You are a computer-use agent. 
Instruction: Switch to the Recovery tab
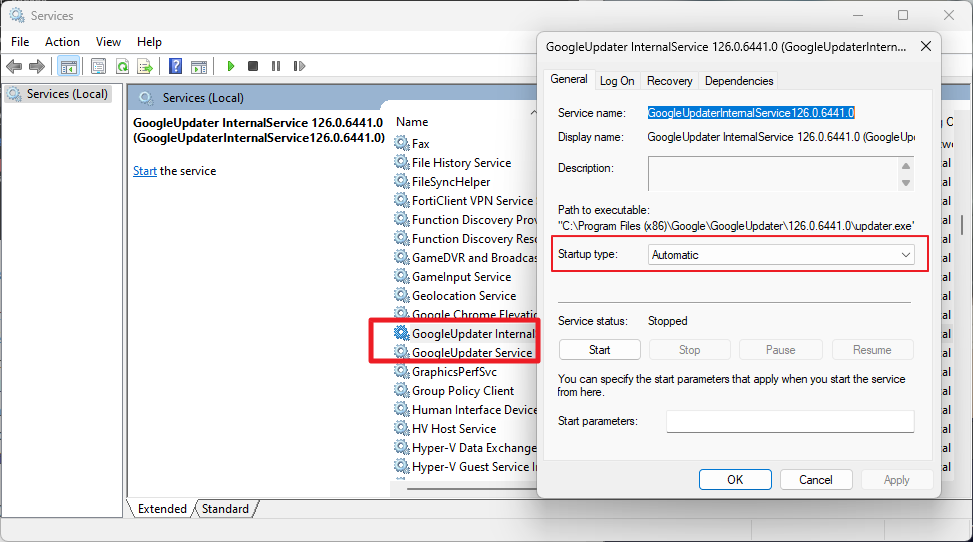(669, 81)
